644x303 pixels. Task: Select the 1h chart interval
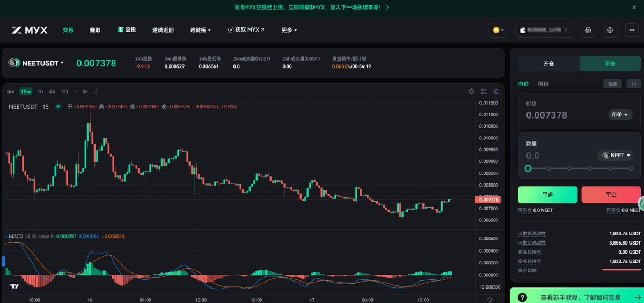pos(40,92)
